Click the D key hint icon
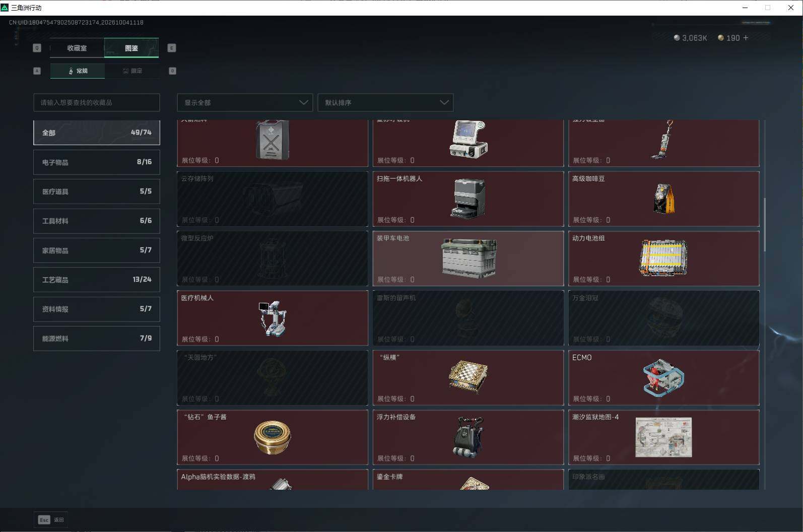Image resolution: width=803 pixels, height=532 pixels. (x=172, y=71)
